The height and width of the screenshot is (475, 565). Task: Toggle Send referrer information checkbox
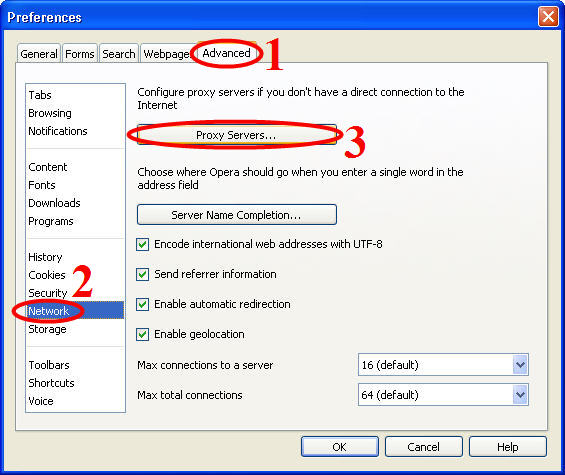(x=142, y=274)
